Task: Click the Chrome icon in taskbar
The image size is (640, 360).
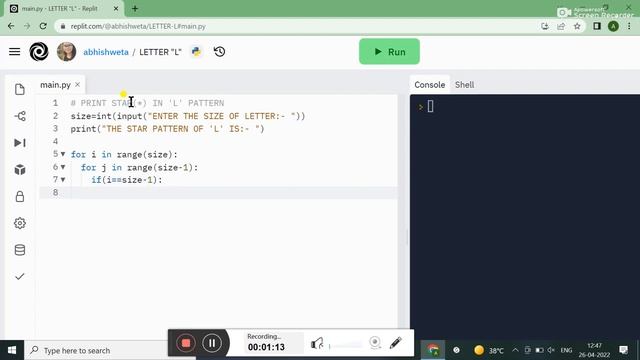Action: click(x=433, y=350)
